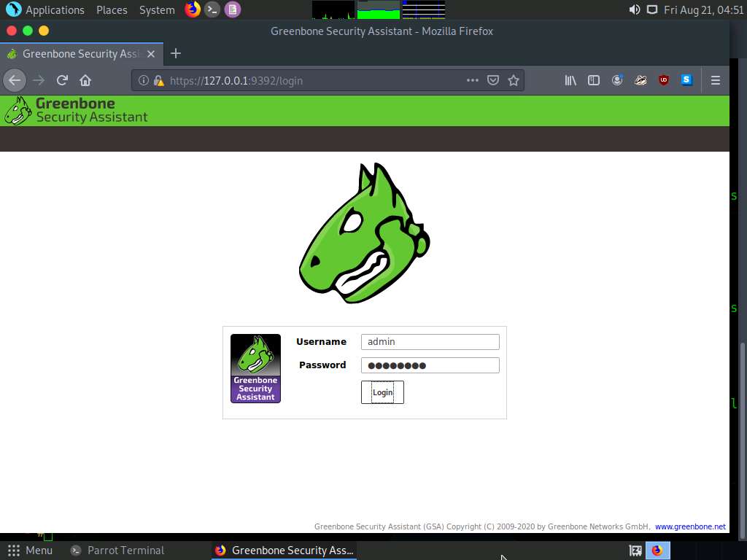
Task: Focus the Password input field
Action: (x=430, y=365)
